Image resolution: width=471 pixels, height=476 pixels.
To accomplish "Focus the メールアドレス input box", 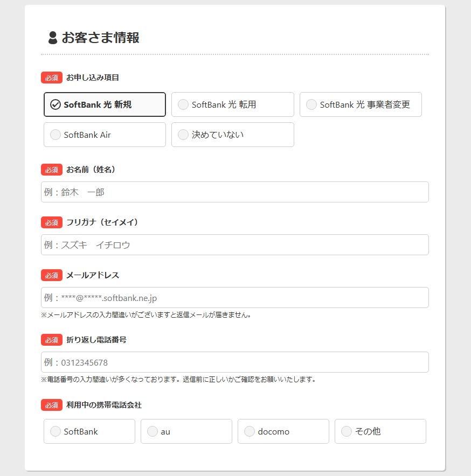I will click(235, 297).
